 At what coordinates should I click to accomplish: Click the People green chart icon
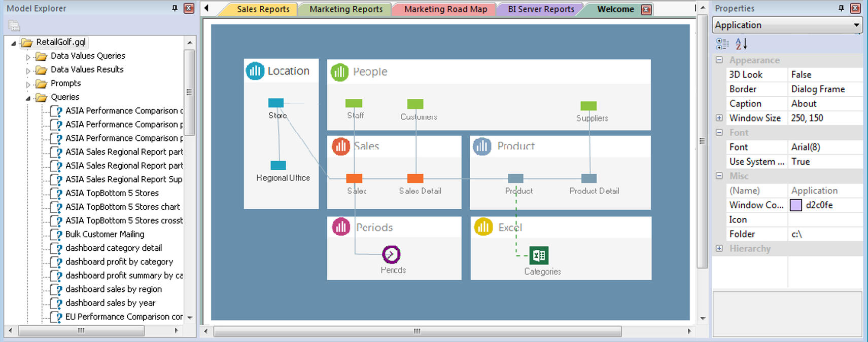(339, 72)
